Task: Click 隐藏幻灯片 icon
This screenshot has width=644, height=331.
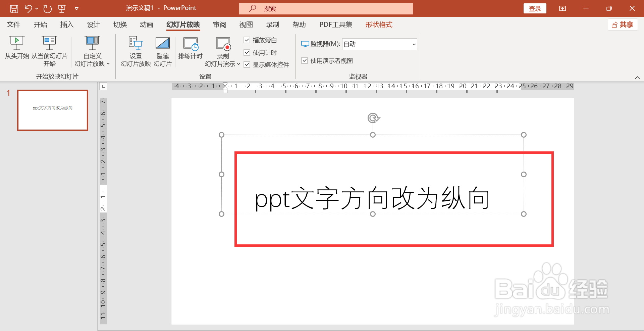Action: point(163,51)
